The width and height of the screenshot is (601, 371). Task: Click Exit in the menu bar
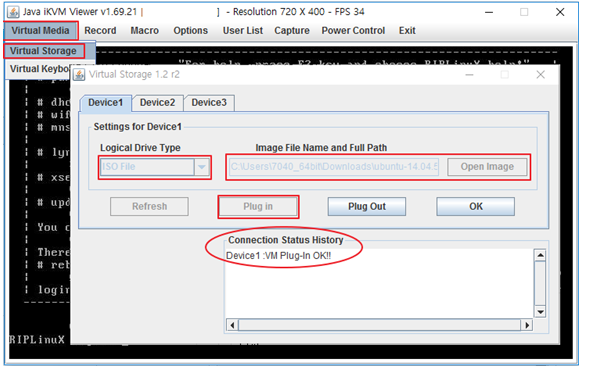(x=407, y=31)
